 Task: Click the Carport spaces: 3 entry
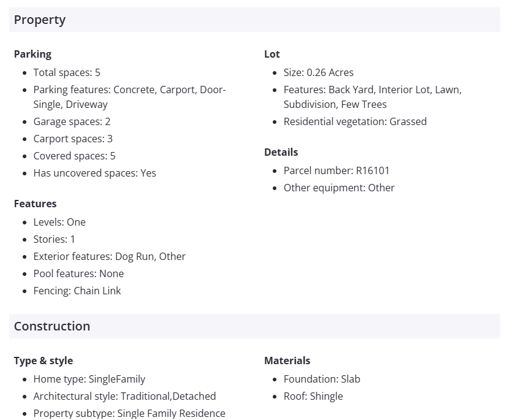coord(73,139)
